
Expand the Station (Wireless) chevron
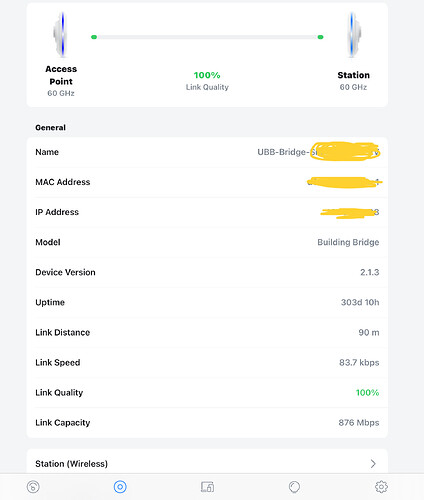[373, 464]
